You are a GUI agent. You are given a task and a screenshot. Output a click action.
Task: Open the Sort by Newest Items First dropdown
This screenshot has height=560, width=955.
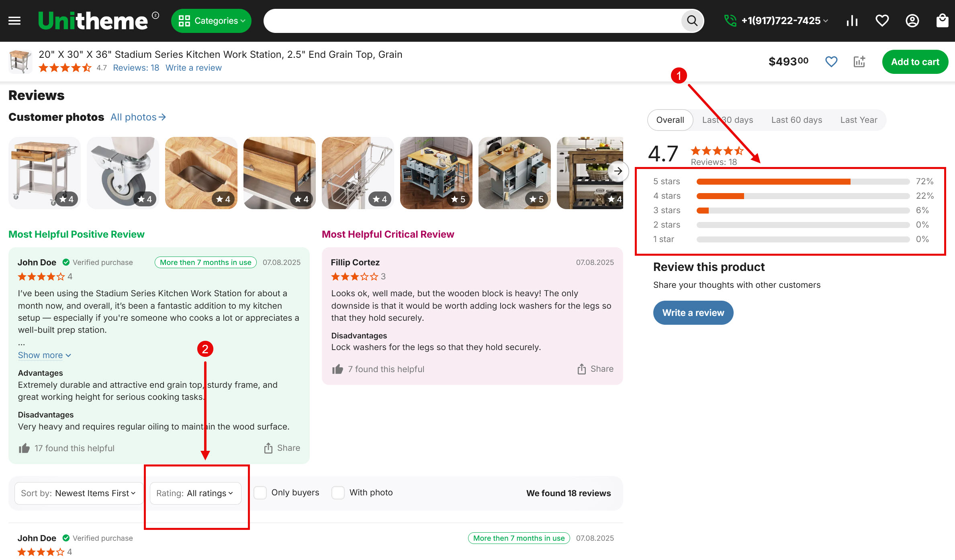[x=78, y=493]
